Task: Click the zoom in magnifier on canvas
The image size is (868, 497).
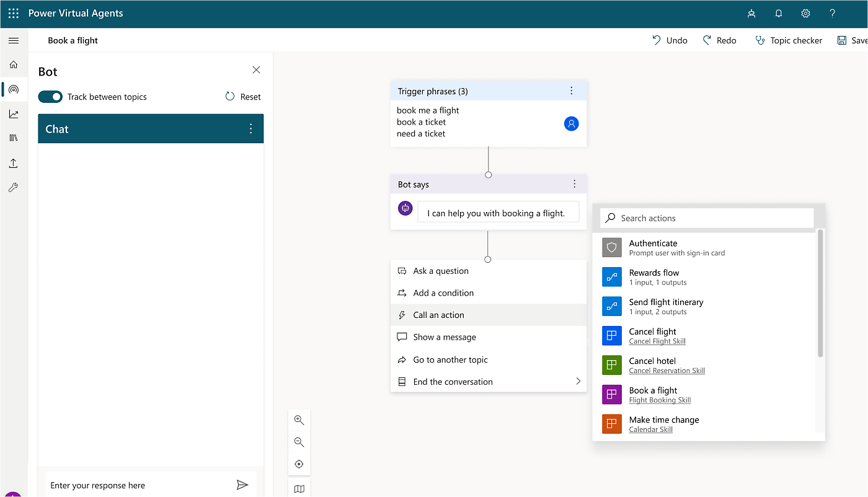Action: [299, 420]
